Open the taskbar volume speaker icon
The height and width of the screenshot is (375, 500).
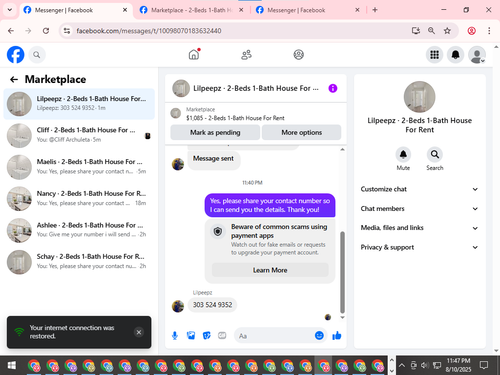(425, 366)
